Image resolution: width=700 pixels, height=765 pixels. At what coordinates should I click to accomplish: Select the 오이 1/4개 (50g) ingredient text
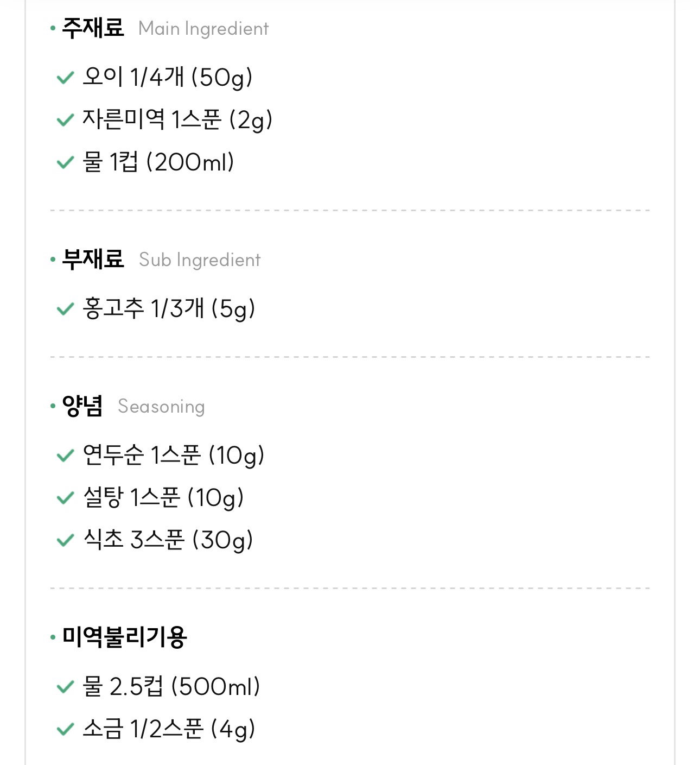(x=168, y=77)
